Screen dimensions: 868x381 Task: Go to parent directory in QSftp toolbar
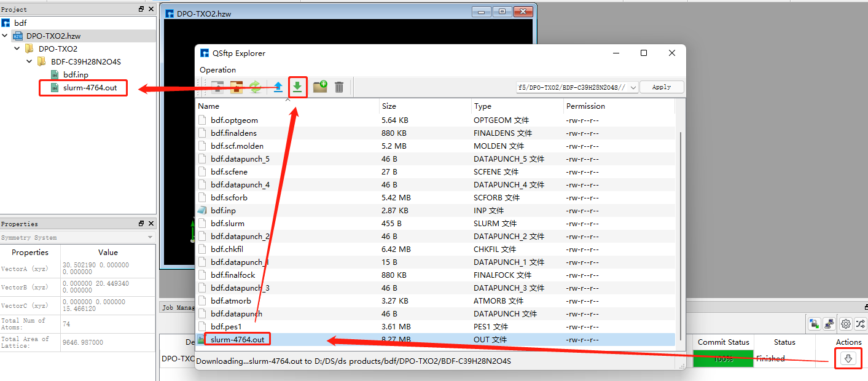pyautogui.click(x=217, y=87)
